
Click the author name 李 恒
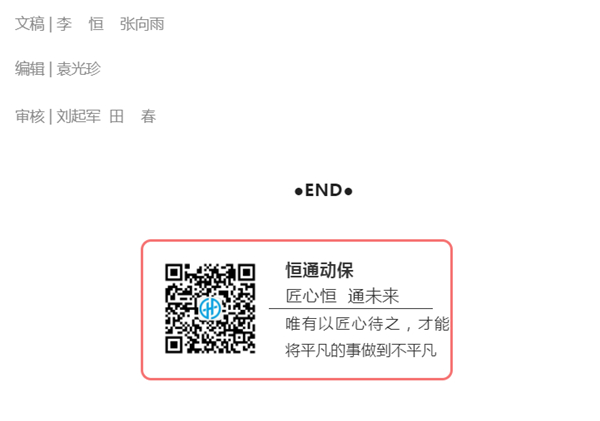(80, 24)
